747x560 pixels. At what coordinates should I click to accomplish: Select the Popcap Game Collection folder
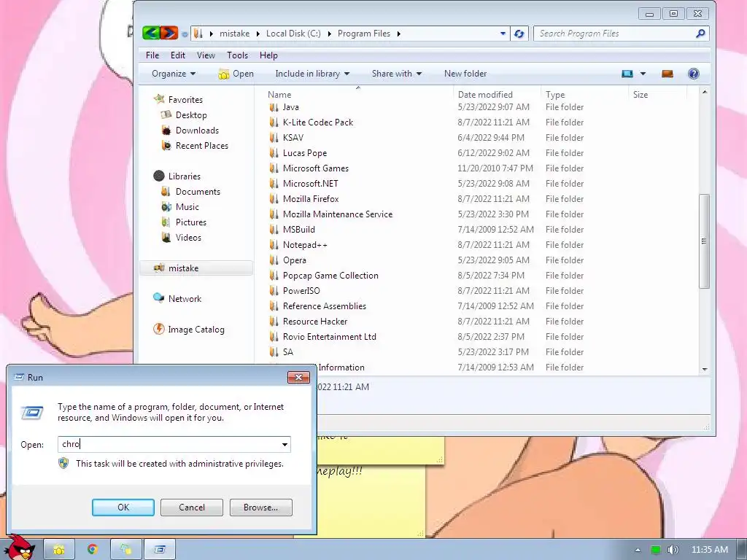click(330, 275)
